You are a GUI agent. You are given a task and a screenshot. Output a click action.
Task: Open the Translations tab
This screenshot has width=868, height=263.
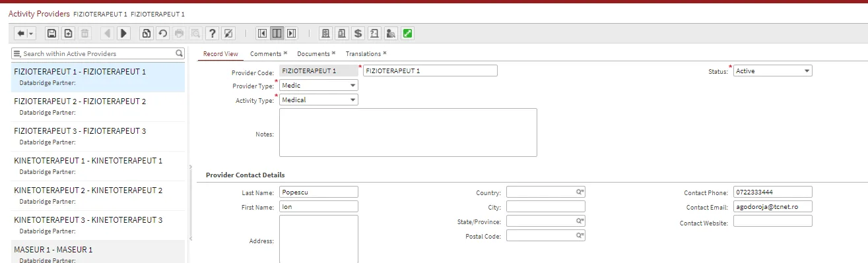pyautogui.click(x=363, y=54)
